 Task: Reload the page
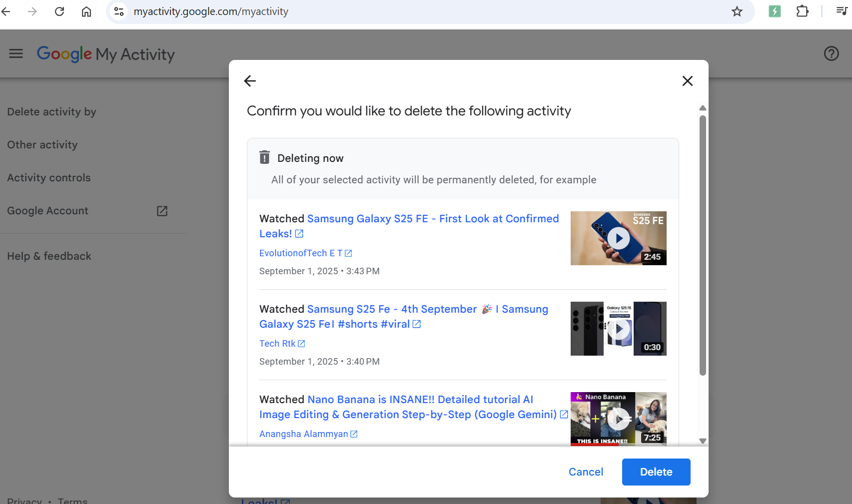point(59,11)
